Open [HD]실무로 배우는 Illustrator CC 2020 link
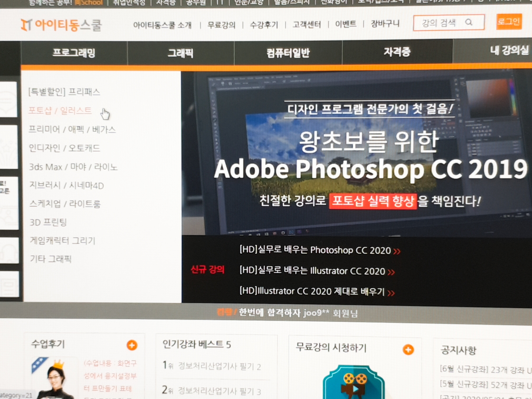 point(312,271)
